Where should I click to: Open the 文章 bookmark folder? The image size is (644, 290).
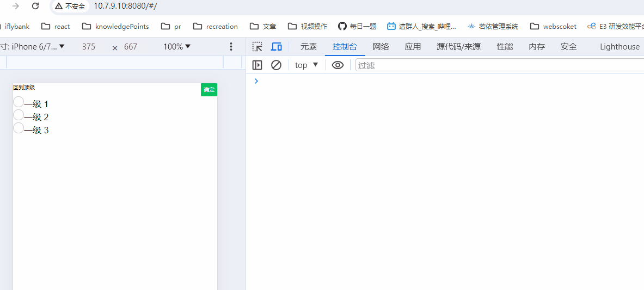click(x=263, y=26)
